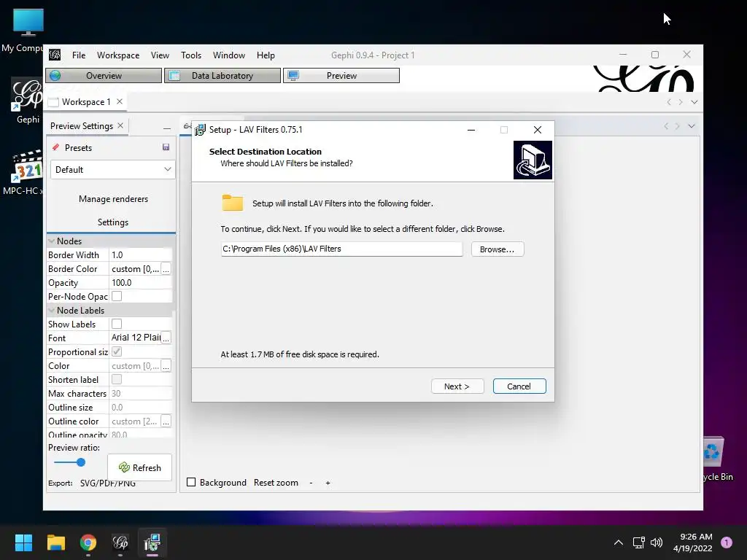Click the Refresh preview button

tap(139, 467)
